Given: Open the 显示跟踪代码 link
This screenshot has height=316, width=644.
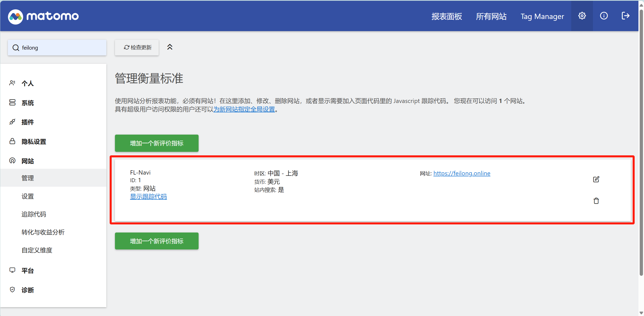Looking at the screenshot, I should point(148,197).
